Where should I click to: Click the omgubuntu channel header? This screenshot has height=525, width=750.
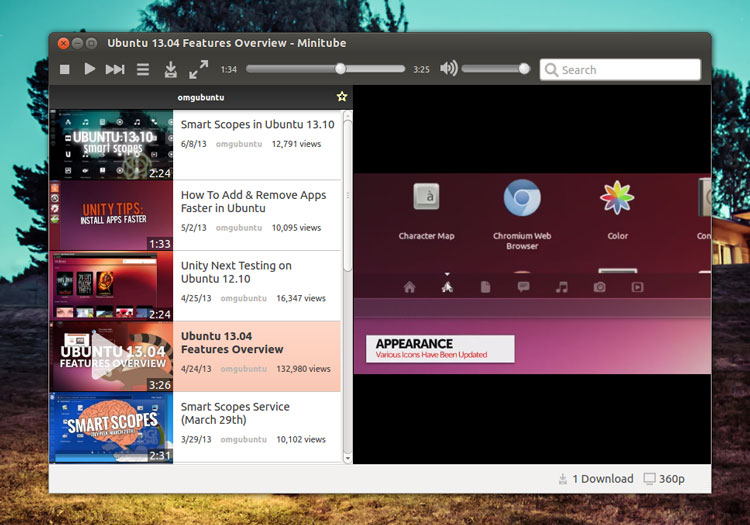pyautogui.click(x=201, y=97)
